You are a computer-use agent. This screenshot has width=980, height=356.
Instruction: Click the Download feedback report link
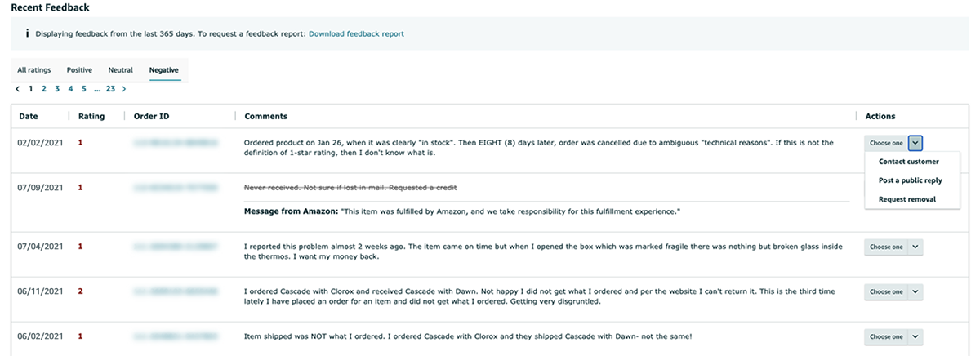click(356, 34)
